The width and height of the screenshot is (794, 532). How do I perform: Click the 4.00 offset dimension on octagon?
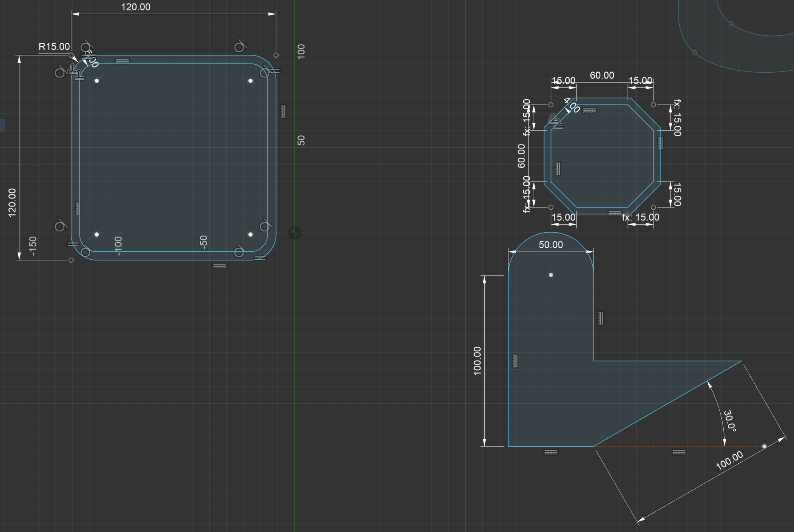[572, 105]
